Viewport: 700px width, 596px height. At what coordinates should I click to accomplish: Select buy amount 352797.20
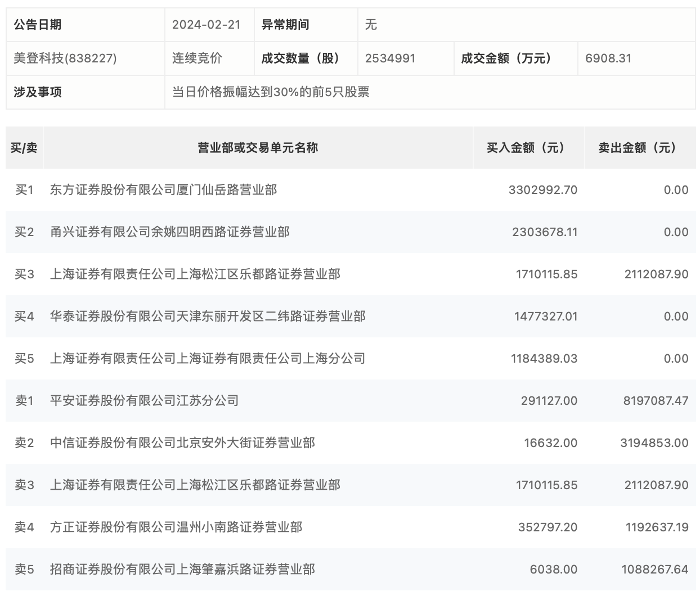548,527
